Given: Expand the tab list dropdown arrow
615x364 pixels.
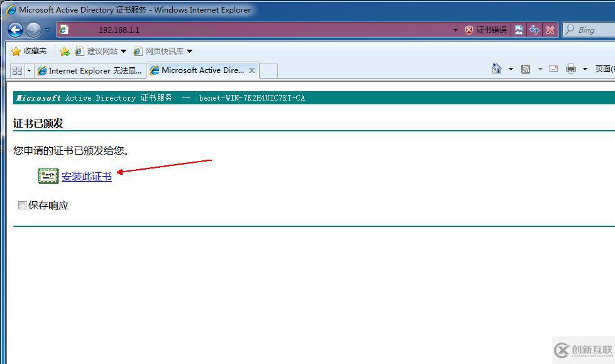Looking at the screenshot, I should pyautogui.click(x=29, y=70).
